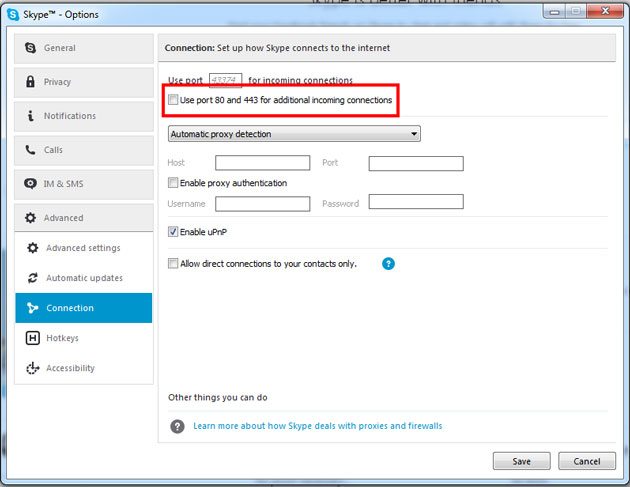Click the Hotkeys H icon

33,338
